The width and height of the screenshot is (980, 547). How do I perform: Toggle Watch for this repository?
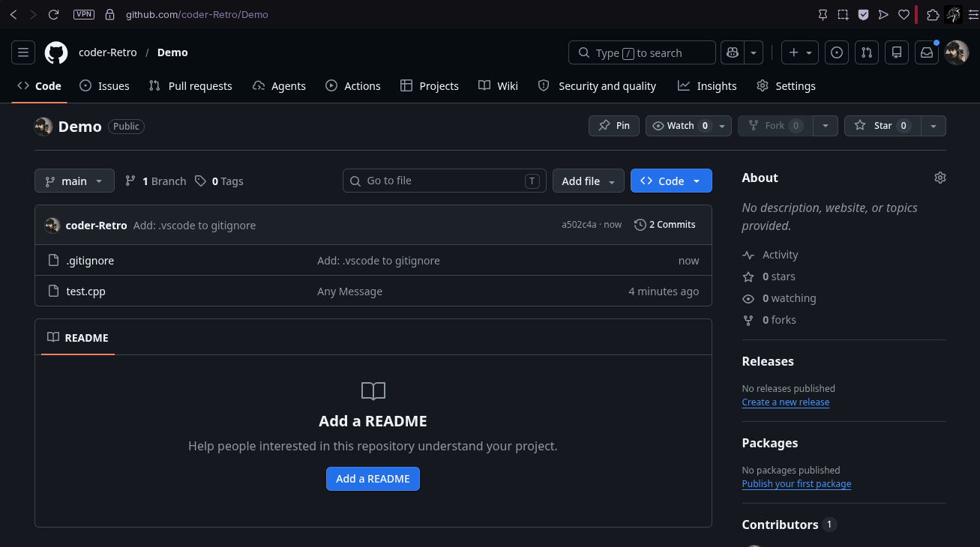(680, 126)
